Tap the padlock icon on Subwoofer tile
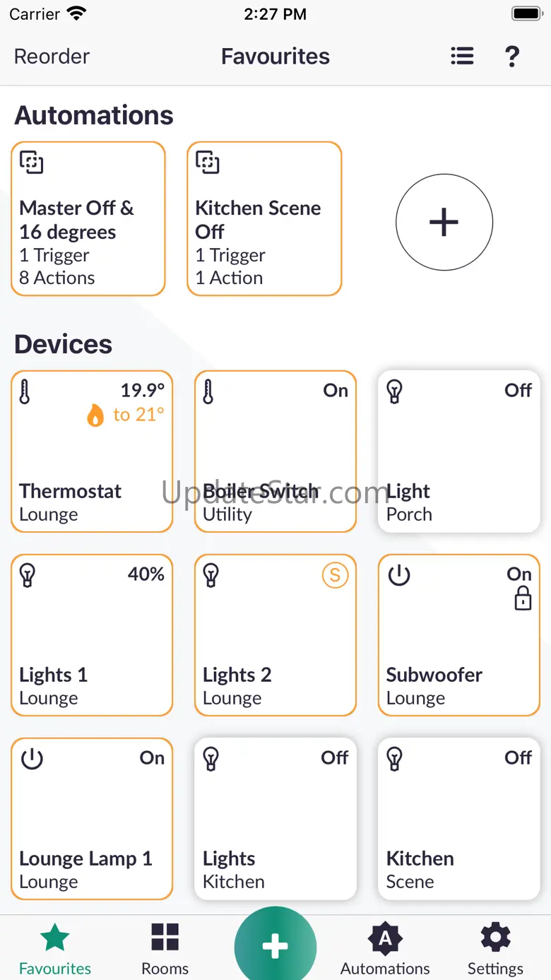The width and height of the screenshot is (551, 980). (523, 600)
